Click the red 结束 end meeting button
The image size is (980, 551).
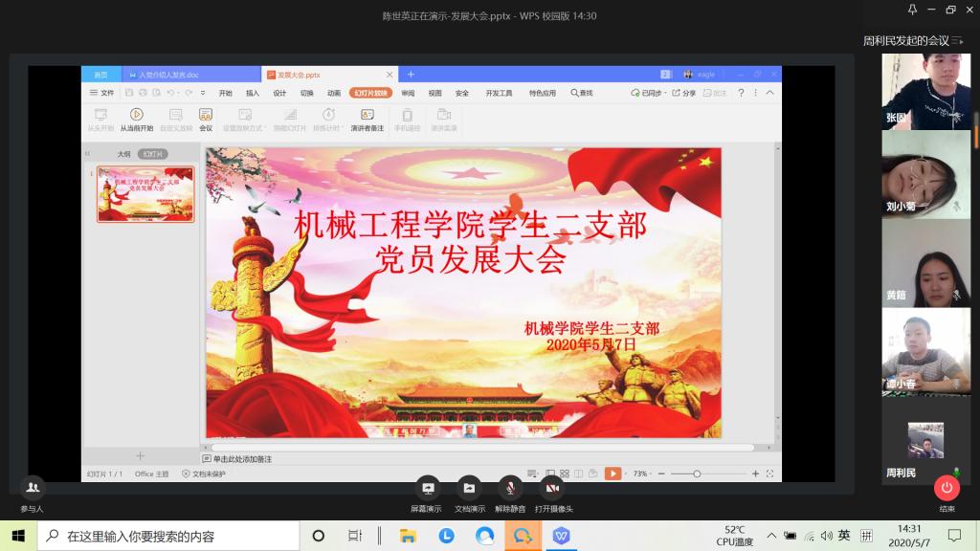tap(947, 488)
